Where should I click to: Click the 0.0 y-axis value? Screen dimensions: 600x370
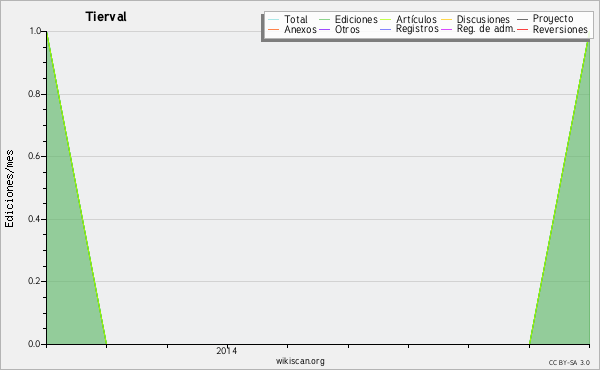tap(34, 344)
